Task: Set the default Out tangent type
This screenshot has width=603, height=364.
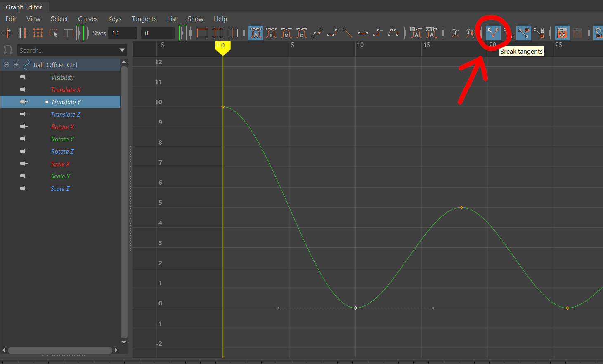Action: 431,33
